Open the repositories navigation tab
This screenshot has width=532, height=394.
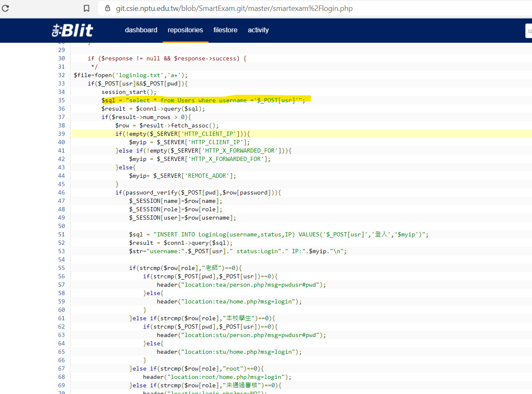(185, 30)
